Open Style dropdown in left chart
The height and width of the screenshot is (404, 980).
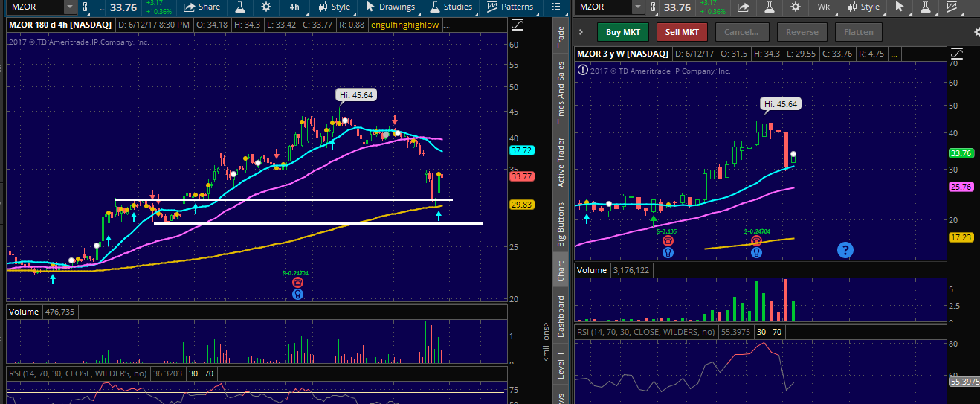click(333, 7)
